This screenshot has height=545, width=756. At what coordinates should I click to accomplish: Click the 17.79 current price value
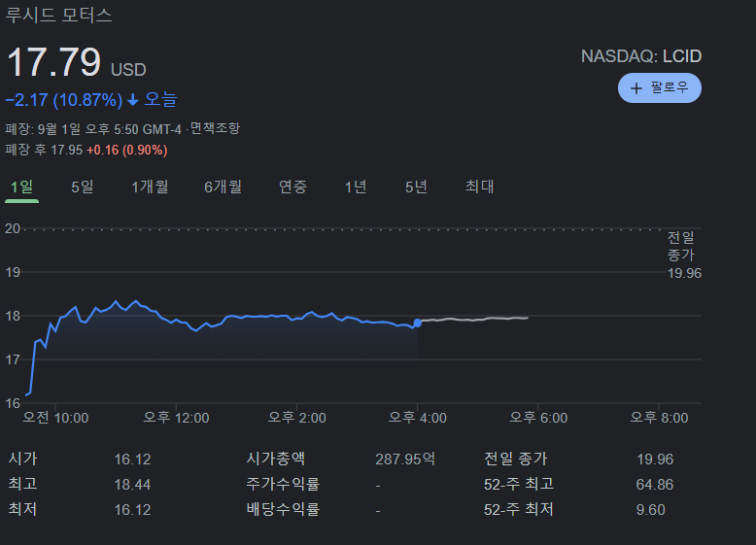pos(53,61)
